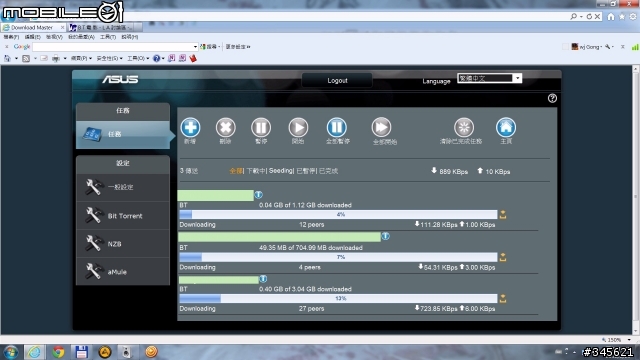Click the browser refresh icon
Viewport: 640px width, 360px height.
click(x=589, y=17)
